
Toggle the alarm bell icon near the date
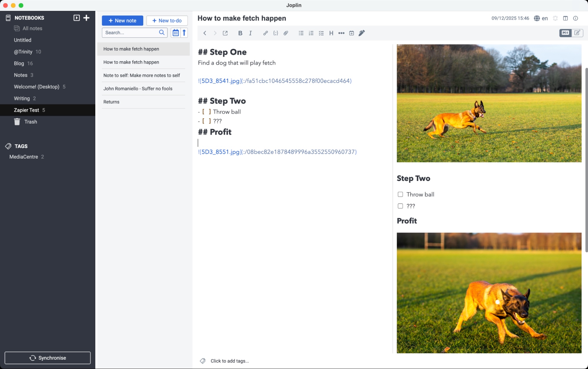tap(555, 18)
